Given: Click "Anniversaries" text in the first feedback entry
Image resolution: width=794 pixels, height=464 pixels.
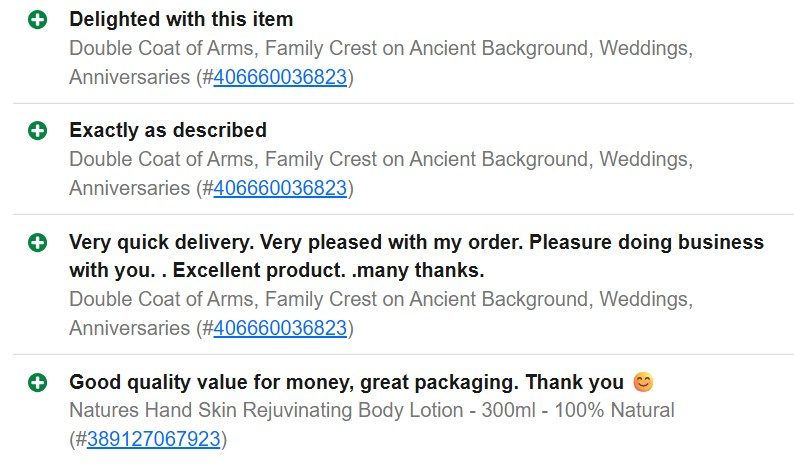Looking at the screenshot, I should (x=130, y=78).
